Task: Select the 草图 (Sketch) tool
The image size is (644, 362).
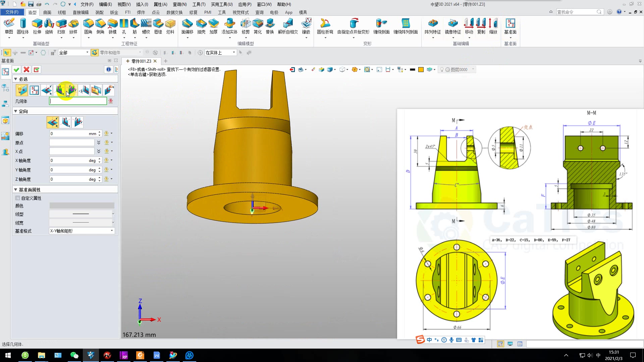Action: tap(9, 27)
